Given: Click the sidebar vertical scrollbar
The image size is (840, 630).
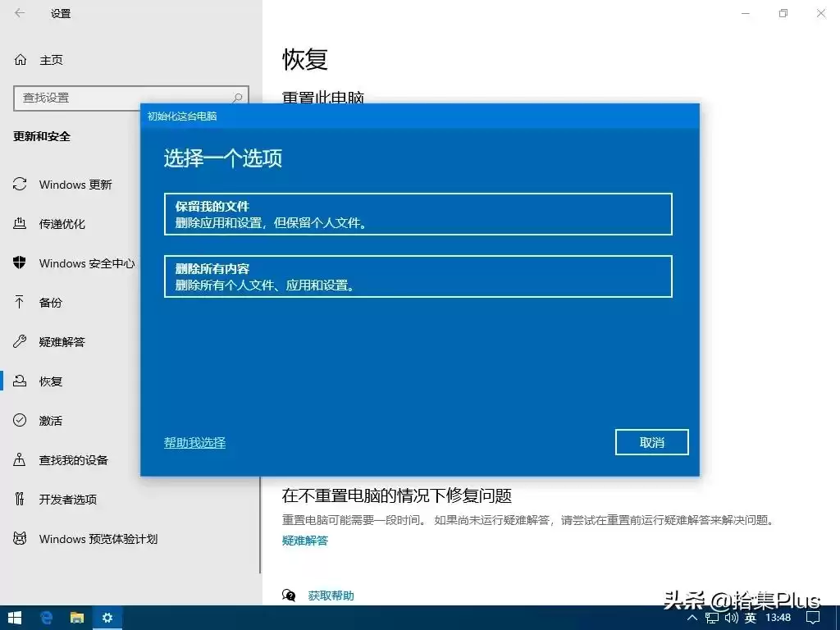Looking at the screenshot, I should coord(260,525).
